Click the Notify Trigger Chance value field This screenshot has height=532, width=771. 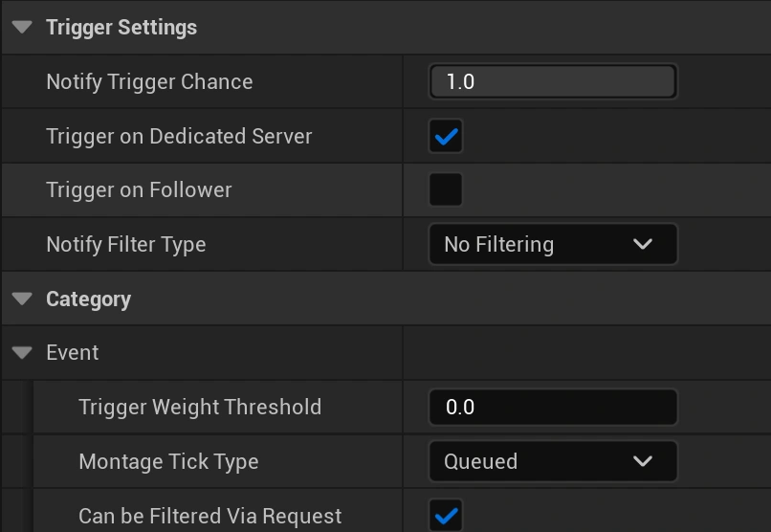tap(553, 82)
